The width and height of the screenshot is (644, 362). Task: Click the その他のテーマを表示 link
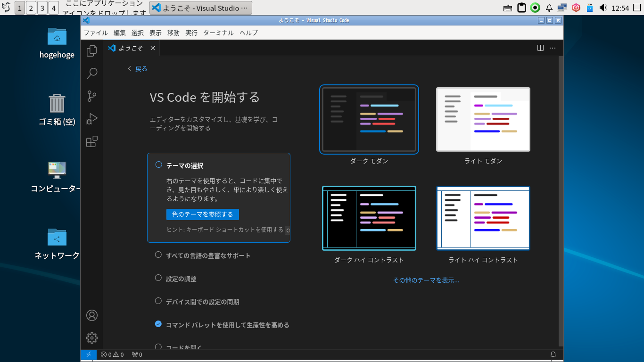(426, 280)
